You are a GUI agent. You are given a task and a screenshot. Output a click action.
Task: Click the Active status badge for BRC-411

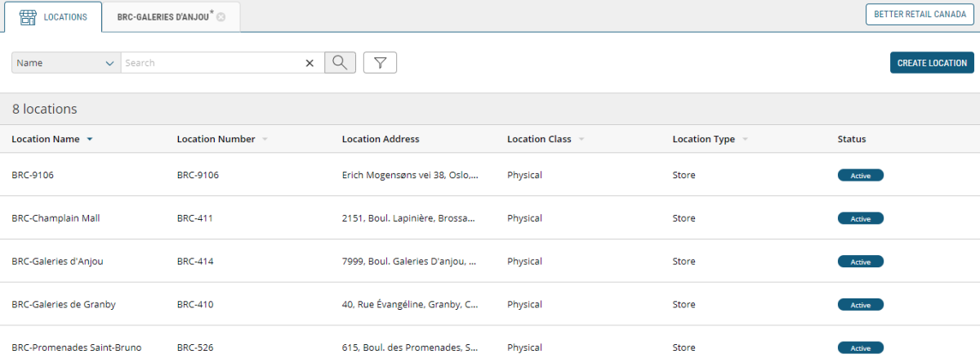pyautogui.click(x=860, y=218)
